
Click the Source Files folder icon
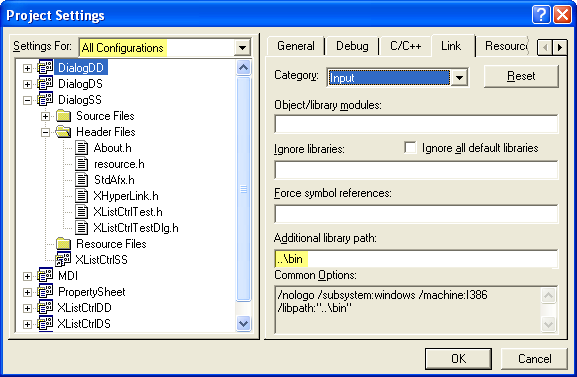coord(63,116)
